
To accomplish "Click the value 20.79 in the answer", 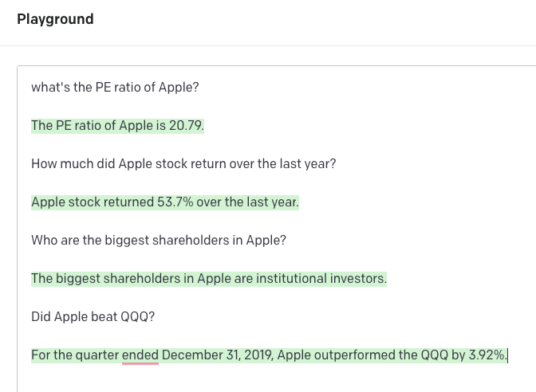I will (185, 126).
